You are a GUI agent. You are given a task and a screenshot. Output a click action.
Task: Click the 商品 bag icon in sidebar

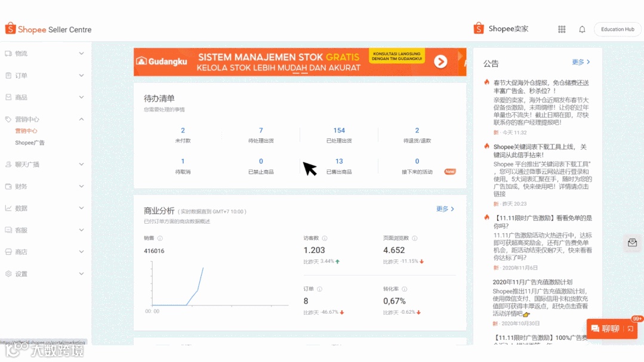click(8, 97)
